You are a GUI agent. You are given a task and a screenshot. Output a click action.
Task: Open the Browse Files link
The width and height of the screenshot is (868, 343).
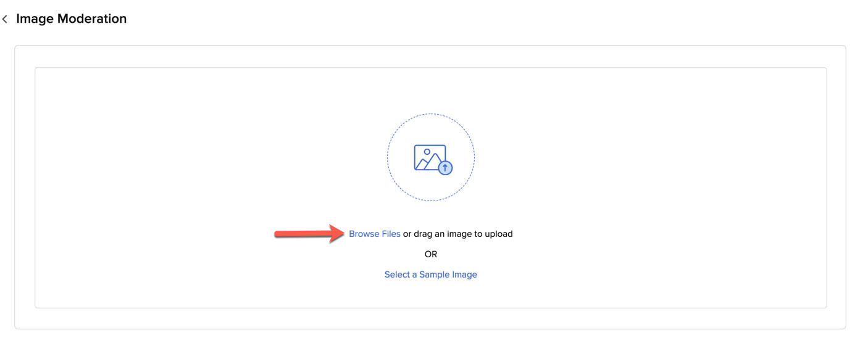(x=374, y=234)
